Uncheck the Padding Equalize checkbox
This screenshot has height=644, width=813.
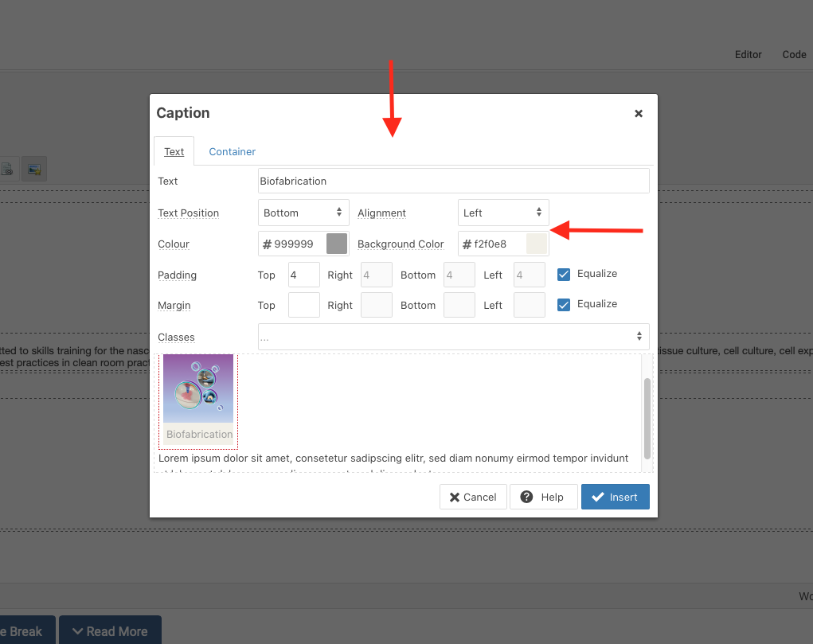pyautogui.click(x=564, y=275)
